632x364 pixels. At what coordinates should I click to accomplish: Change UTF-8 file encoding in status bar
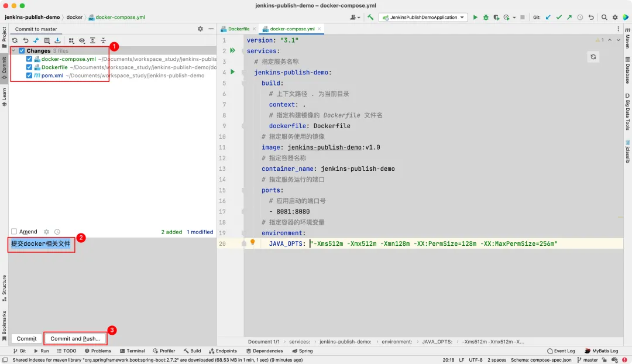click(476, 360)
